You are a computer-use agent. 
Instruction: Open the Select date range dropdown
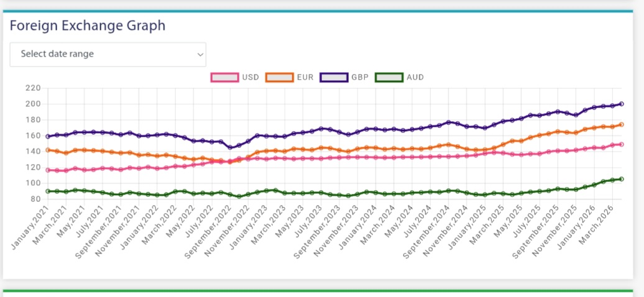coord(107,54)
